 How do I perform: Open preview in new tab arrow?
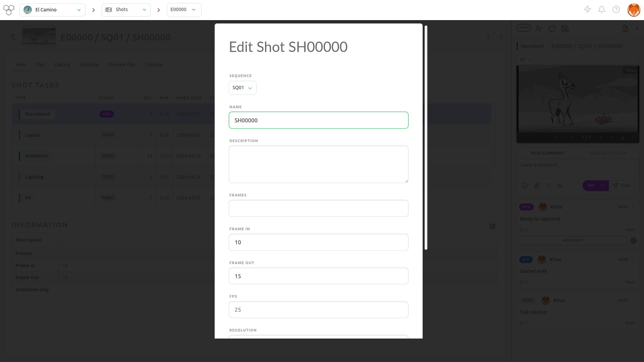[x=555, y=138]
